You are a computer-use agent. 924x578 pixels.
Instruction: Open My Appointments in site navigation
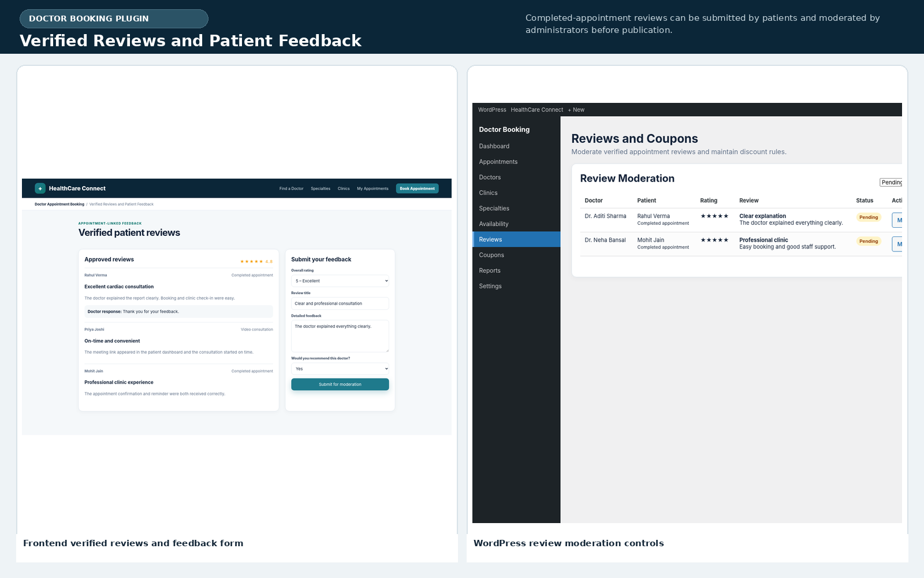[x=372, y=188]
